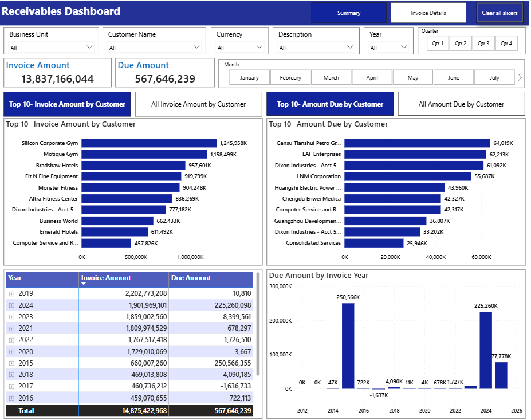
Task: Filter by June month
Action: [x=454, y=77]
